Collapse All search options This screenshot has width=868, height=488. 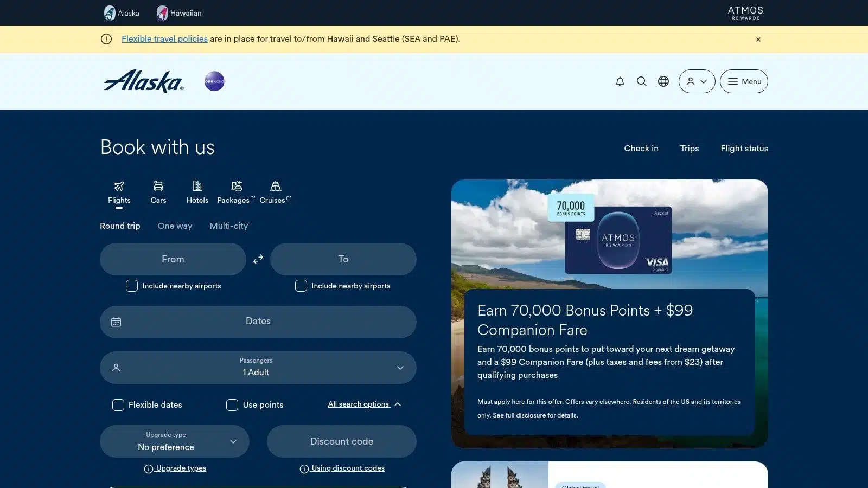click(365, 404)
